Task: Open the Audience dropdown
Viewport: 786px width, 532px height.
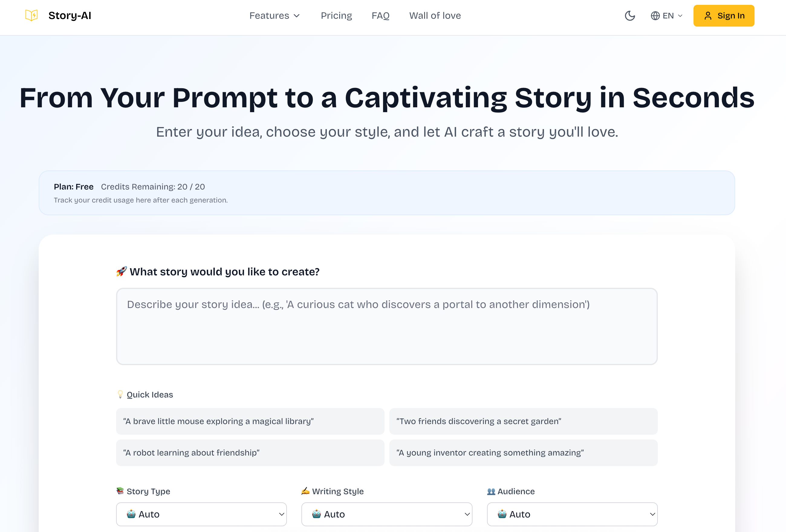Action: (x=572, y=514)
